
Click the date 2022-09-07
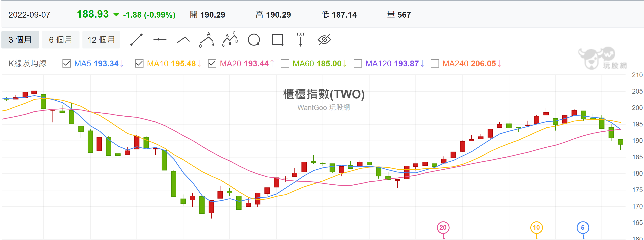pos(29,15)
